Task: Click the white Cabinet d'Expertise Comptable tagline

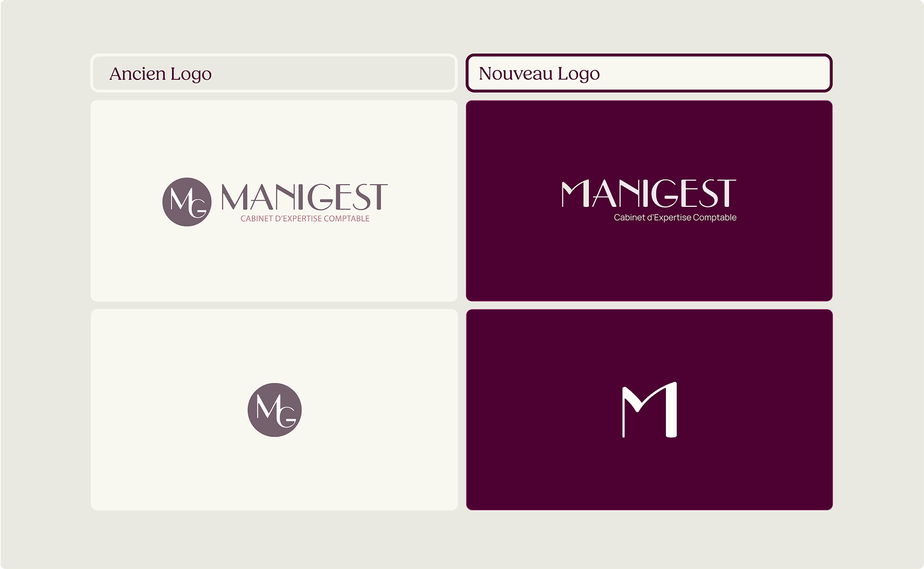Action: pos(675,218)
